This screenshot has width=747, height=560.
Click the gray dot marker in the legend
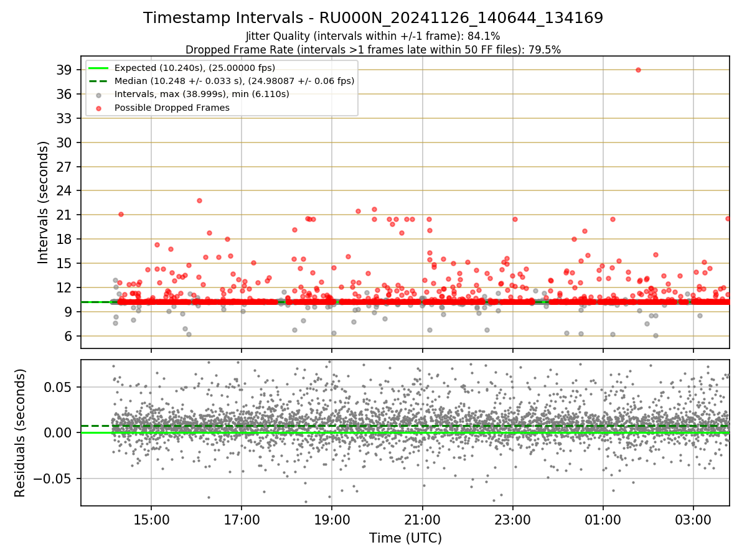click(99, 95)
